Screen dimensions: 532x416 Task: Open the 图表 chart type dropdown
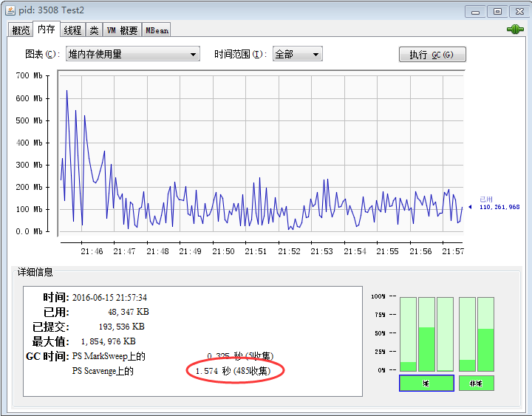(133, 54)
